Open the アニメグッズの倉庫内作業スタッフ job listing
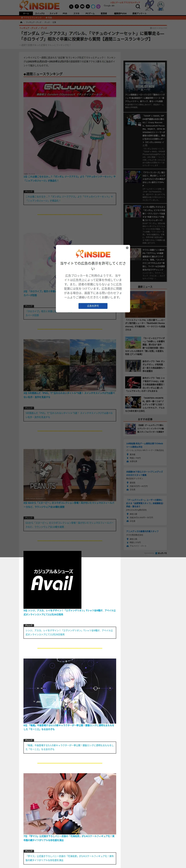The width and height of the screenshot is (186, 868). [x=145, y=538]
